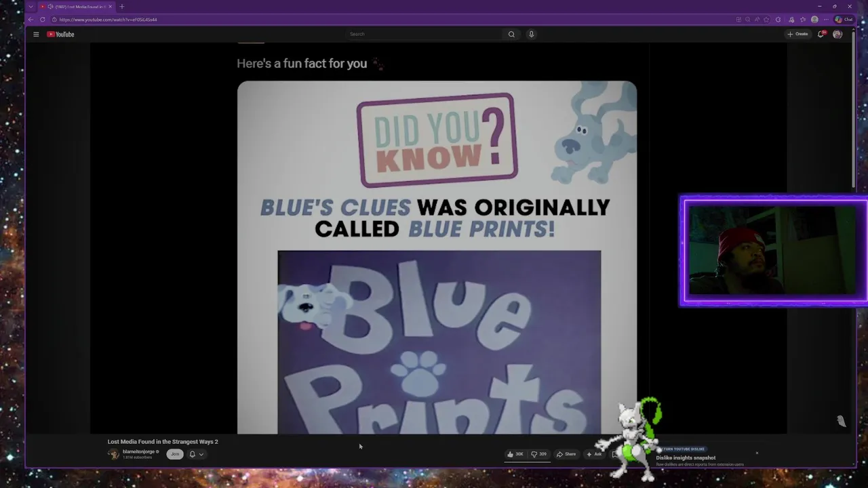
Task: Open Read aloud icon in address bar
Action: 757,20
